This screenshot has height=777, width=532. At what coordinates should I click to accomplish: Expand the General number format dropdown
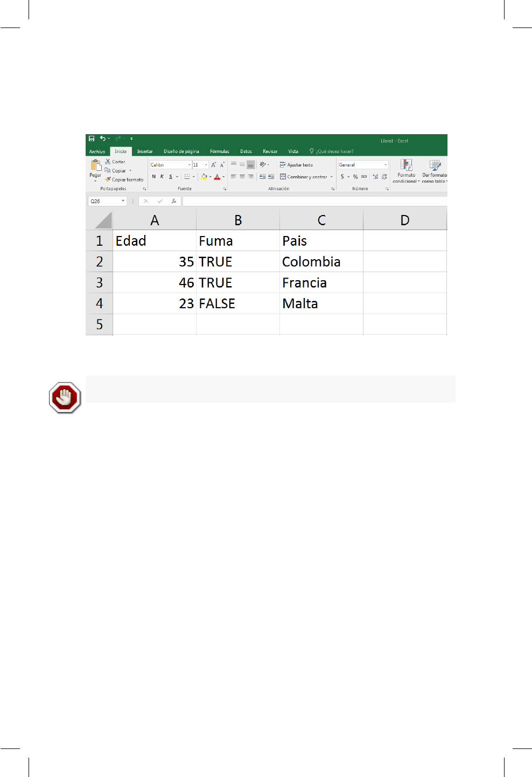(386, 165)
